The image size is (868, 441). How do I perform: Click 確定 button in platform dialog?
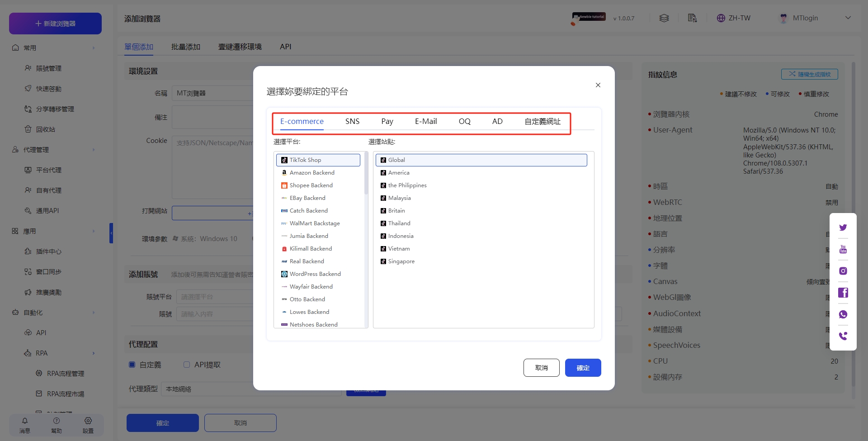pyautogui.click(x=583, y=368)
